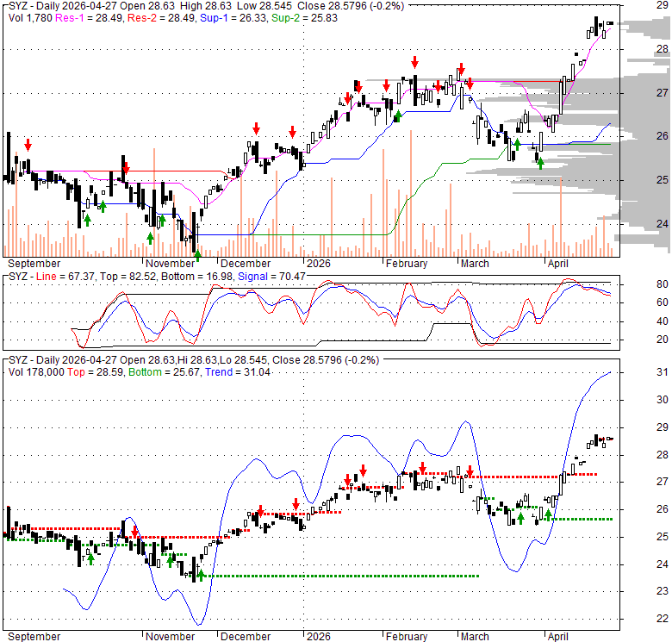Select the February label on the top chart axis
The image size is (672, 642).
[407, 263]
